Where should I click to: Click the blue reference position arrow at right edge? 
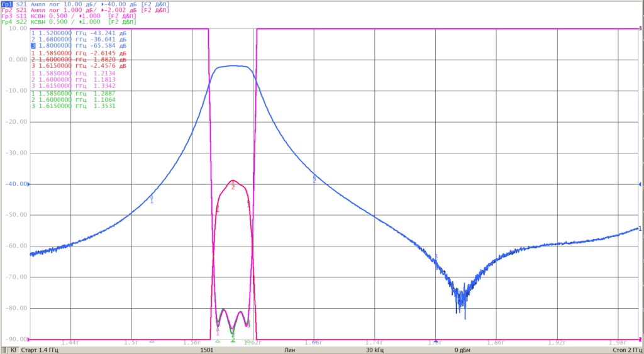[640, 184]
